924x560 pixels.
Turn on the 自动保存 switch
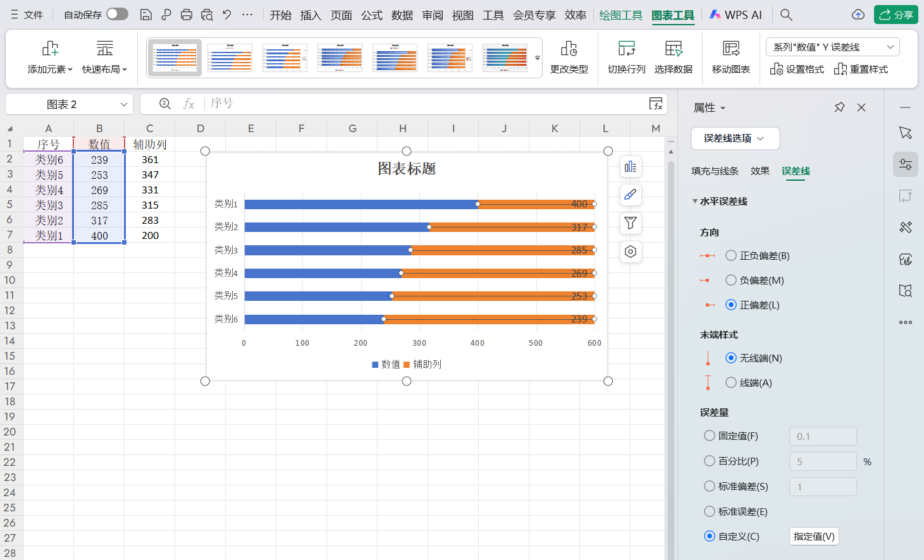click(x=117, y=14)
